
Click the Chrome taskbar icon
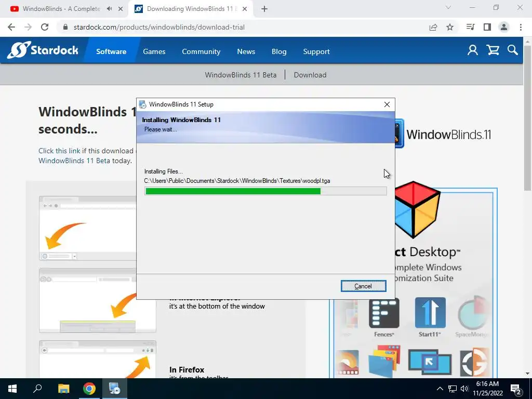89,389
